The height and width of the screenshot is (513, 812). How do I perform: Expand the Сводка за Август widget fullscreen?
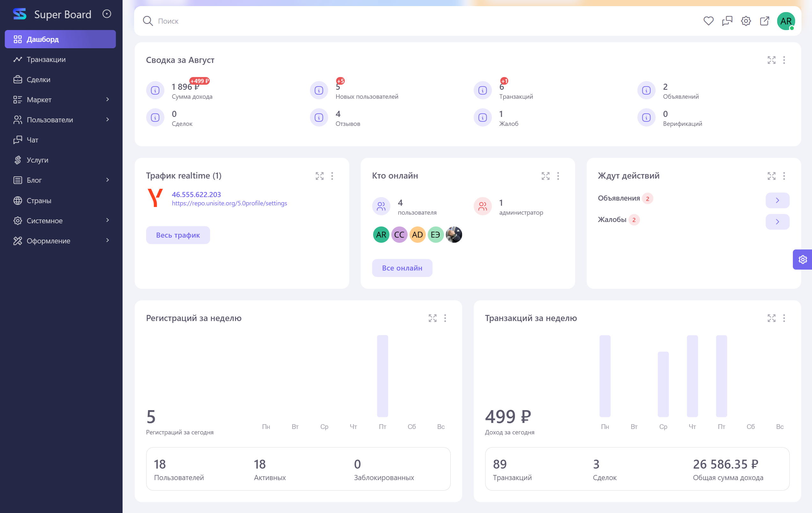(771, 60)
